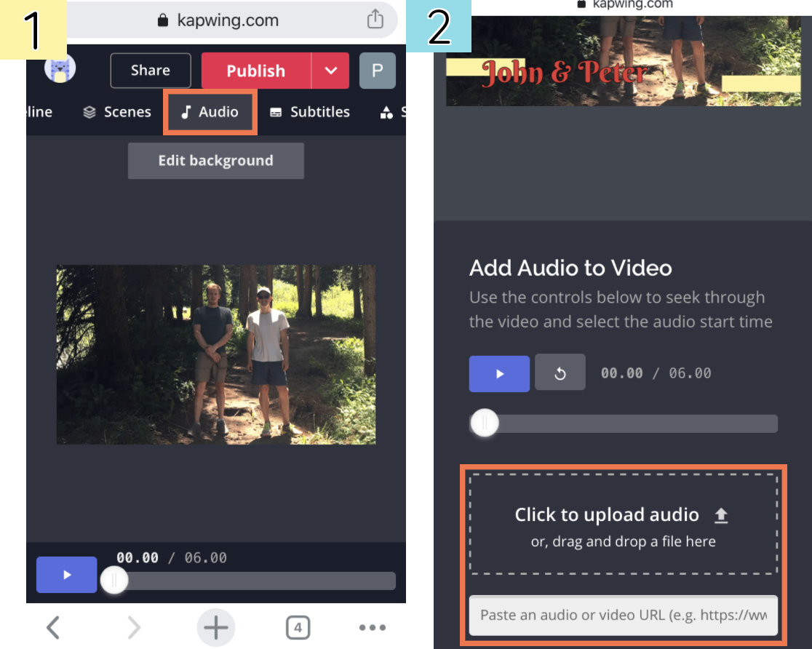Open the Scenes tab
The width and height of the screenshot is (812, 649).
(x=117, y=112)
